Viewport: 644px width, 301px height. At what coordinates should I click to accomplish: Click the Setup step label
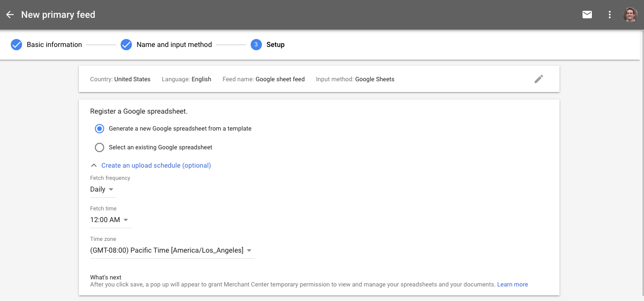tap(276, 45)
